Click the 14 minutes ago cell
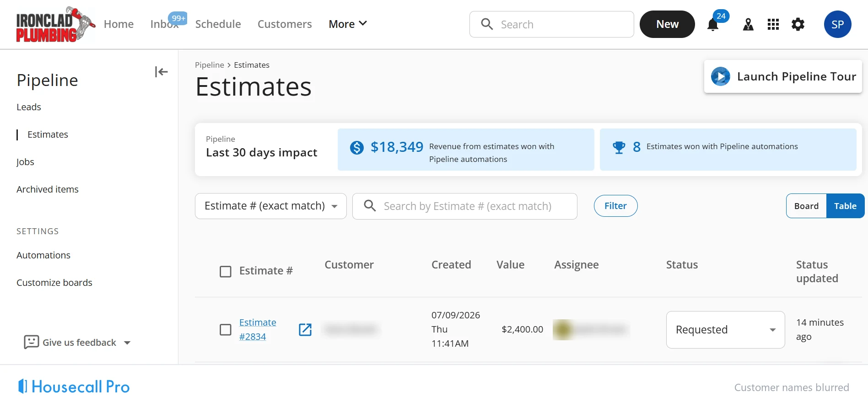This screenshot has height=408, width=868. (x=820, y=330)
